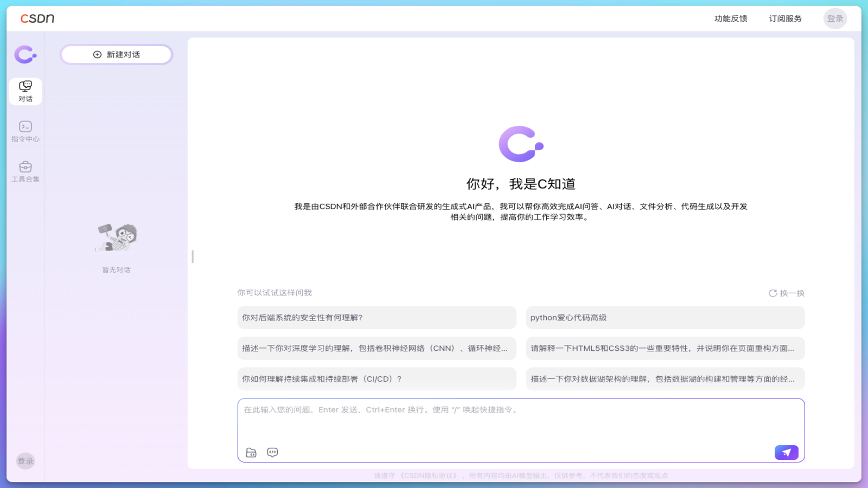Click the 换一换 refresh icon
This screenshot has width=868, height=488.
click(x=773, y=293)
